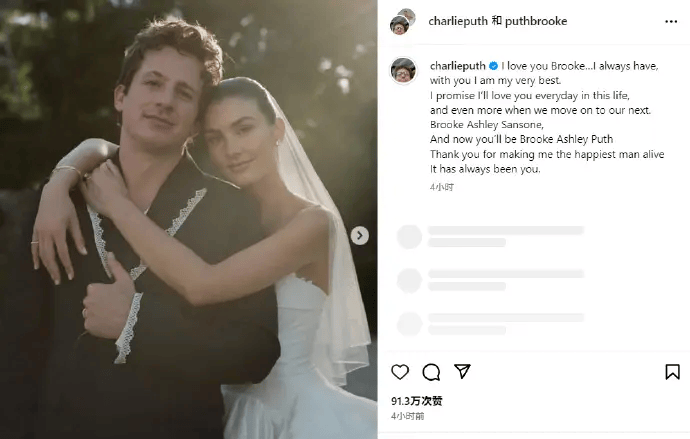Share the post via paper plane icon
The width and height of the screenshot is (690, 439).
coord(462,371)
